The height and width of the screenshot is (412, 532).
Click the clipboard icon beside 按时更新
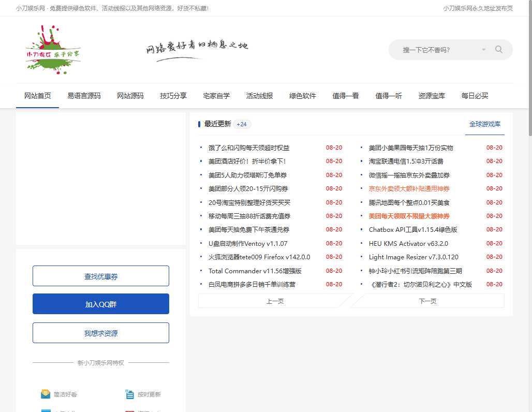(x=129, y=393)
